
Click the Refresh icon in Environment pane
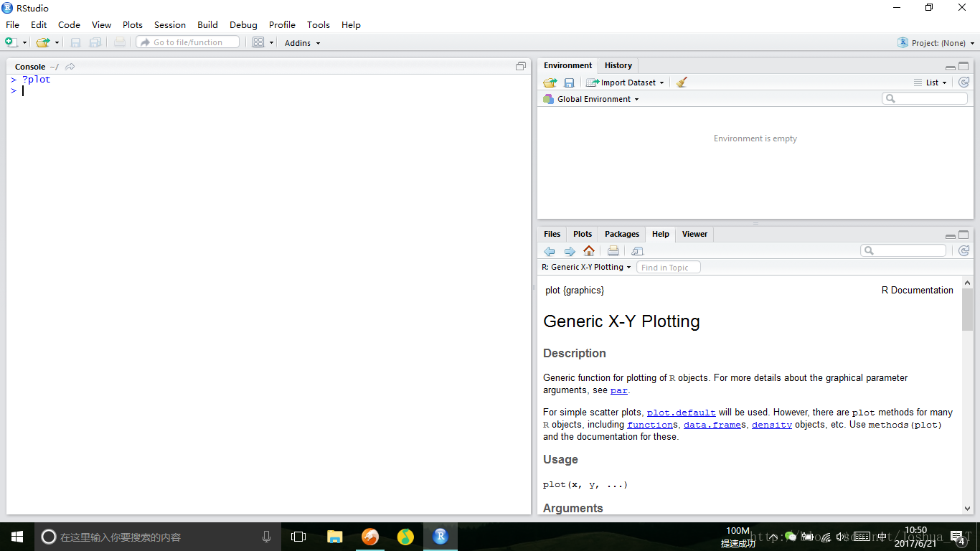coord(963,83)
